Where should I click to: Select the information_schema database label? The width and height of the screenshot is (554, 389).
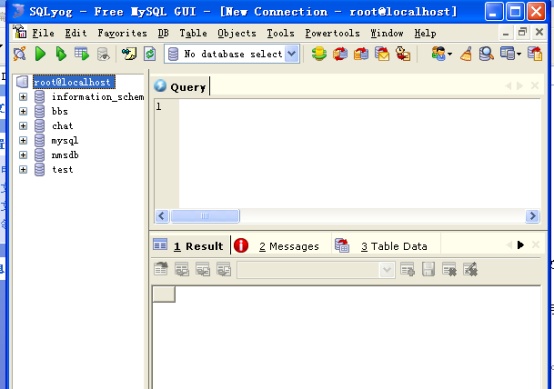[98, 96]
